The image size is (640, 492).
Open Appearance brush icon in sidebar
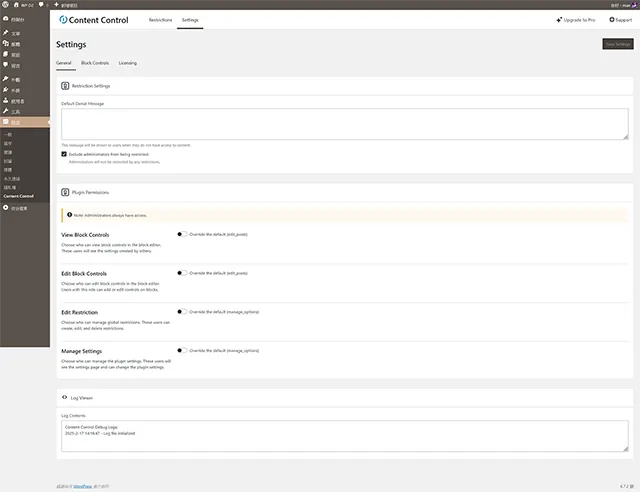click(6, 79)
